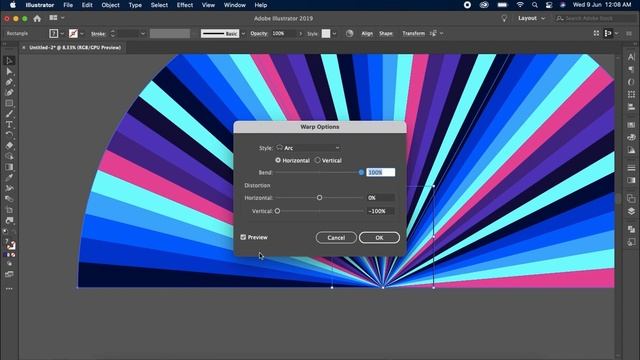Select the Artboard tool
The image size is (640, 360).
pyautogui.click(x=9, y=210)
